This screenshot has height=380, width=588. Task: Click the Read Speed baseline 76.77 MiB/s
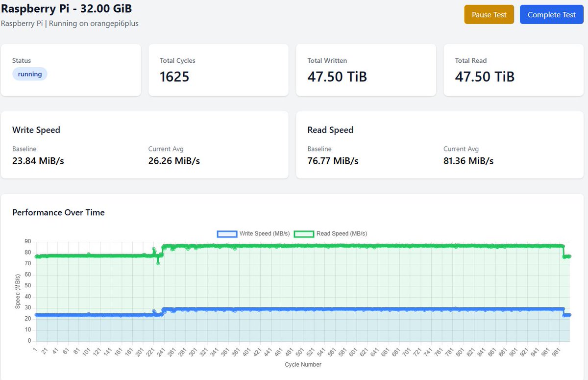coord(333,161)
